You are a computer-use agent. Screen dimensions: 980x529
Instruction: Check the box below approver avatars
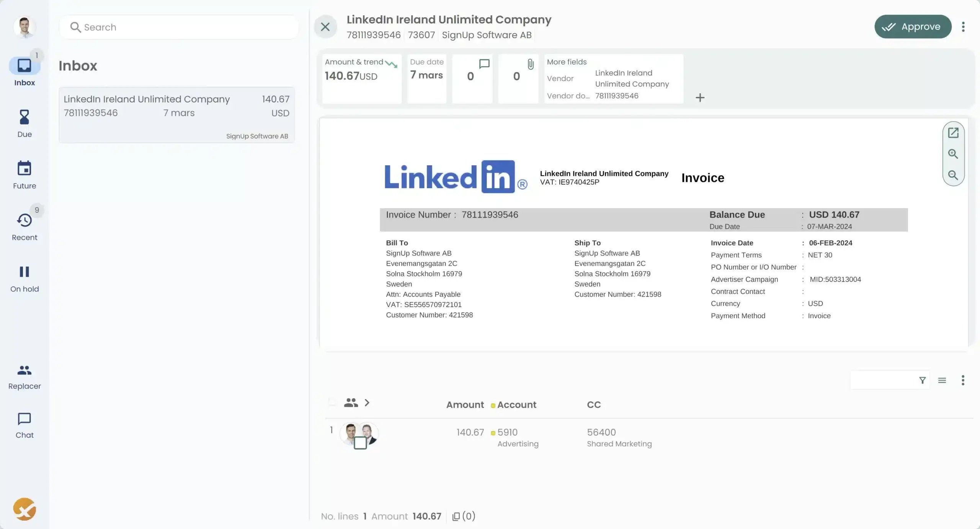tap(360, 443)
